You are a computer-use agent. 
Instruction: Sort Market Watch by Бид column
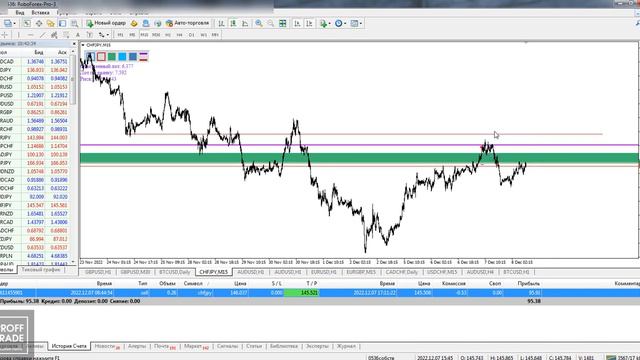click(x=39, y=52)
